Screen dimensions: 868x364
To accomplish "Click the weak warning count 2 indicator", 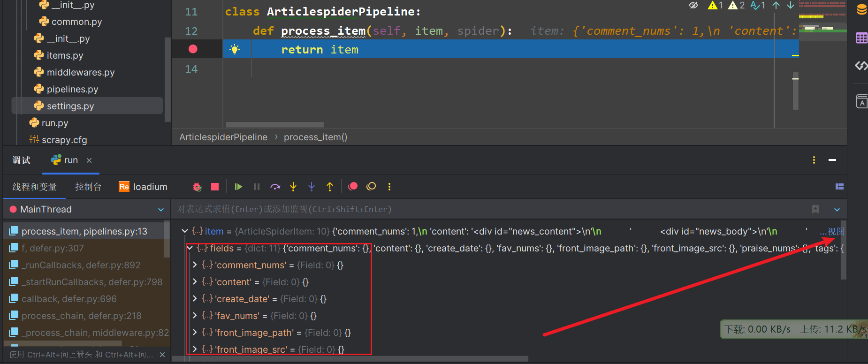I will tap(737, 5).
